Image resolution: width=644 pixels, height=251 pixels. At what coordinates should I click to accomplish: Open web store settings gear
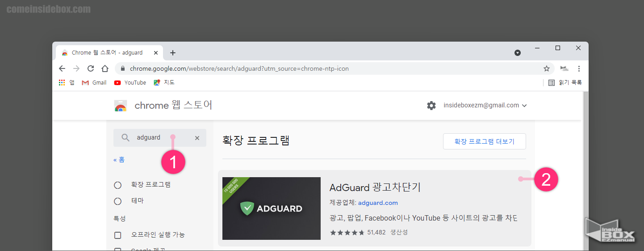(x=431, y=106)
